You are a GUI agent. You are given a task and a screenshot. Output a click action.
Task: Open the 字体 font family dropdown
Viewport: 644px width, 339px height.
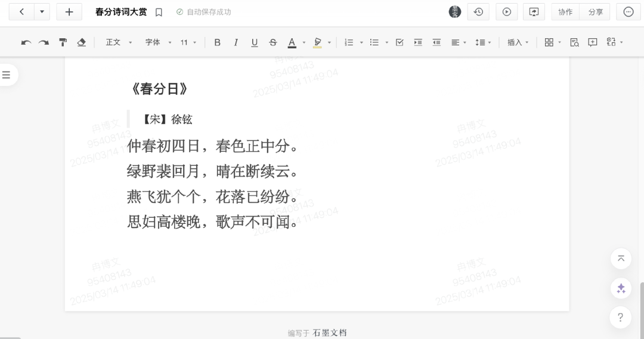coord(158,42)
